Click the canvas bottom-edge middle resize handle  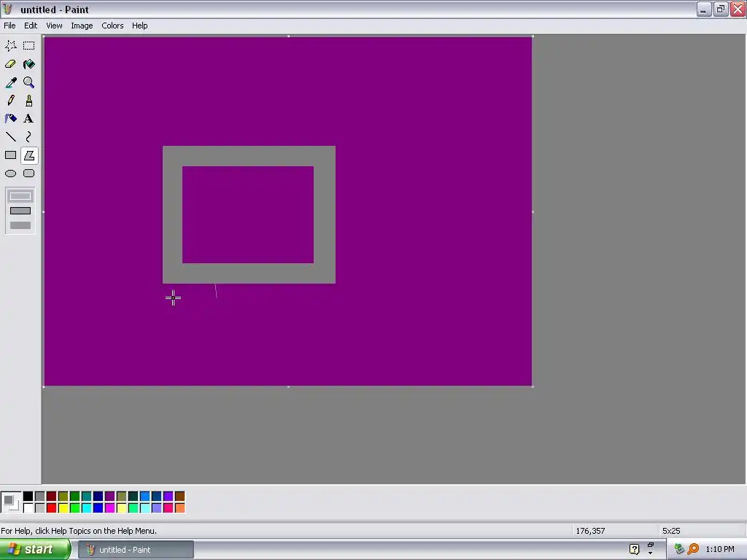[288, 386]
